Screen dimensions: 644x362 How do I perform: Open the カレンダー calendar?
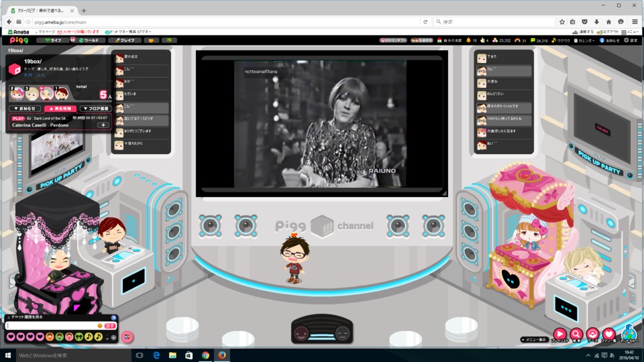pyautogui.click(x=584, y=40)
